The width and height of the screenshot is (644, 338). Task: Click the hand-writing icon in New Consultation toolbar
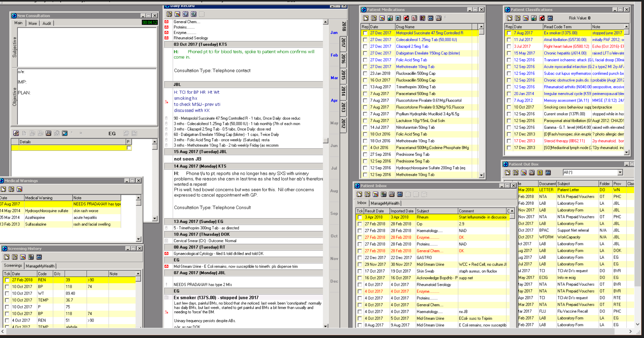coord(16,133)
